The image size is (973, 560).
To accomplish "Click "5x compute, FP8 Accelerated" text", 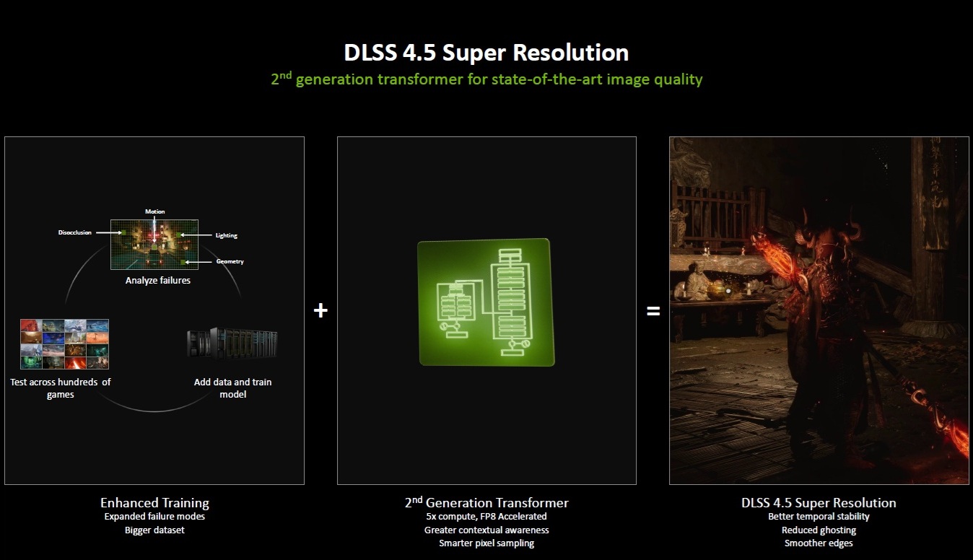I will pos(486,517).
